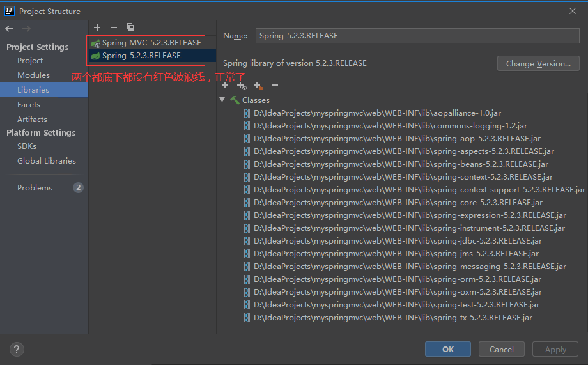Collapse the Classes tree node

[x=222, y=100]
